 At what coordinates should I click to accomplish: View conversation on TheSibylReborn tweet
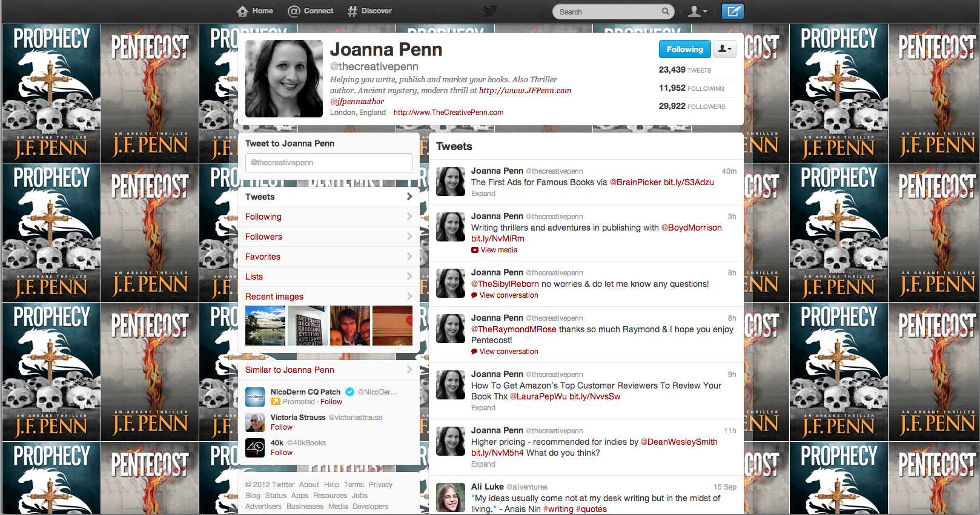pyautogui.click(x=509, y=295)
